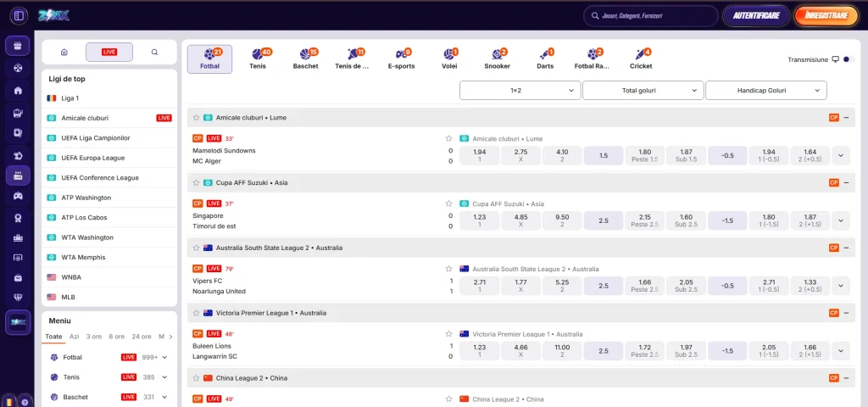
Task: Click the game controller sidebar icon
Action: (x=18, y=196)
